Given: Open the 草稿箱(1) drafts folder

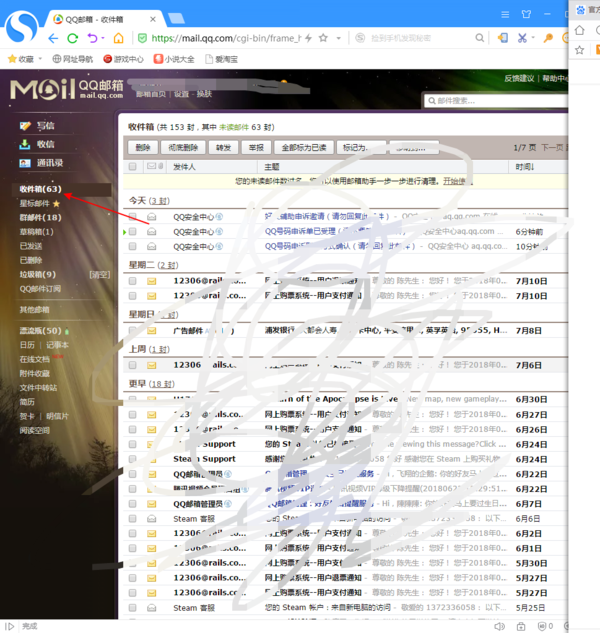Looking at the screenshot, I should [x=37, y=232].
